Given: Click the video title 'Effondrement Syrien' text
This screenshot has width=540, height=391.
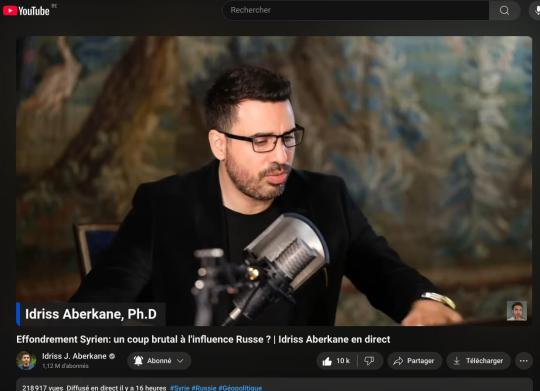Looking at the screenshot, I should pyautogui.click(x=203, y=339).
